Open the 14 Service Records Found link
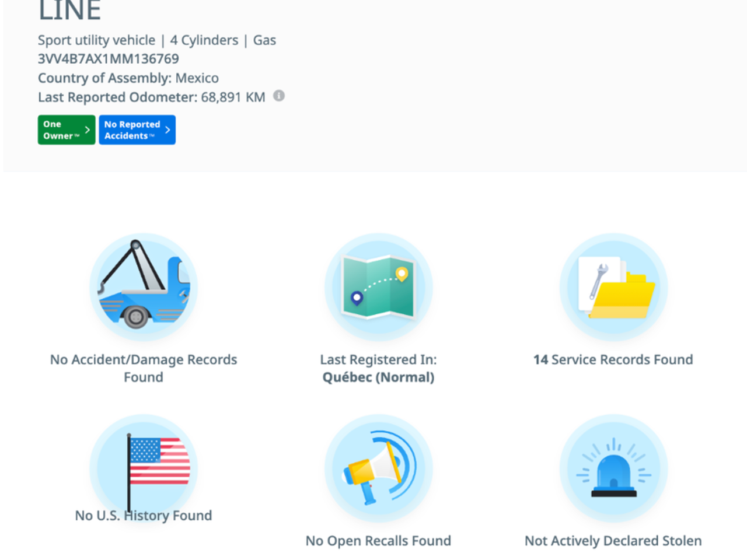747x560 pixels. pos(613,359)
